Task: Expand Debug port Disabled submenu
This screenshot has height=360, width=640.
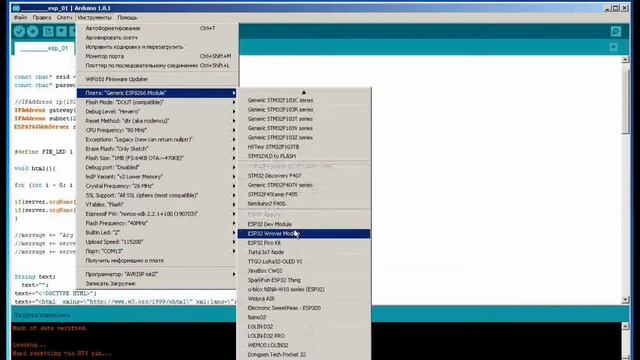Action: point(157,167)
